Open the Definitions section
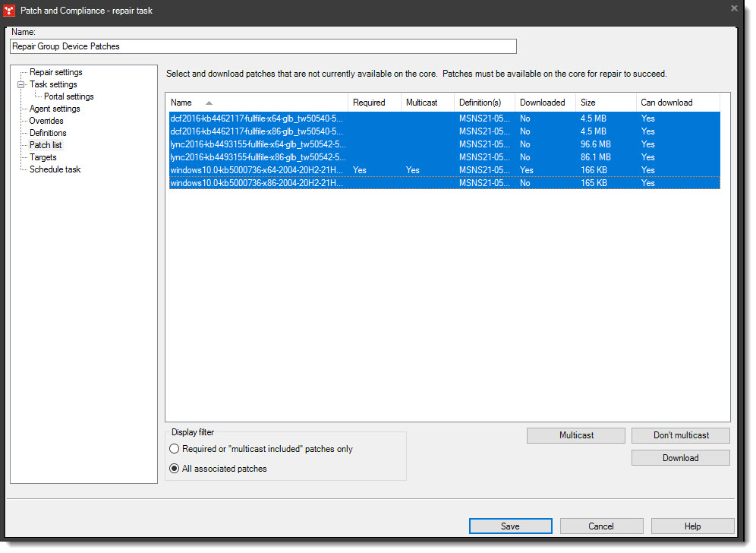Viewport: 756px width, 553px height. coord(48,133)
